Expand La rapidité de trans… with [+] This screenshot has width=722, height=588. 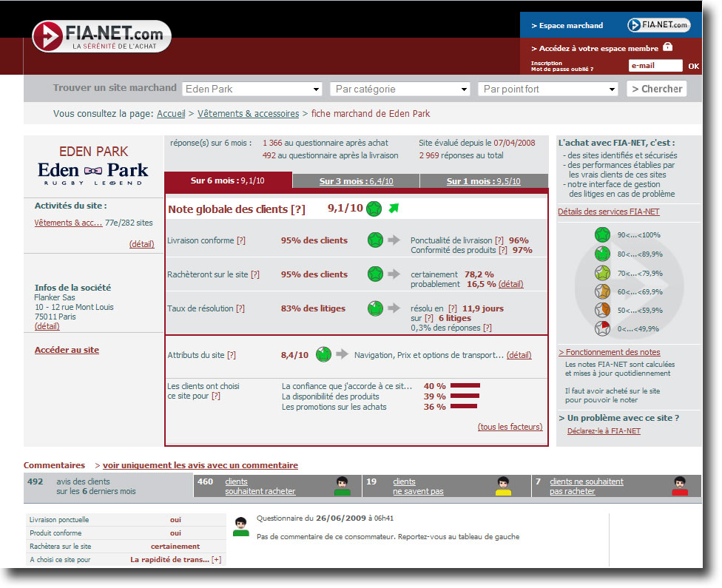[217, 559]
